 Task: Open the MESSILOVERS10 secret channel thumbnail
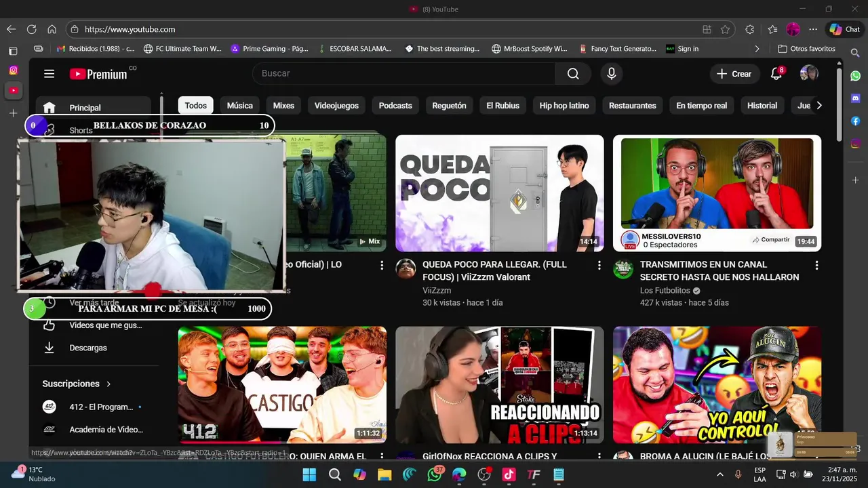tap(717, 193)
